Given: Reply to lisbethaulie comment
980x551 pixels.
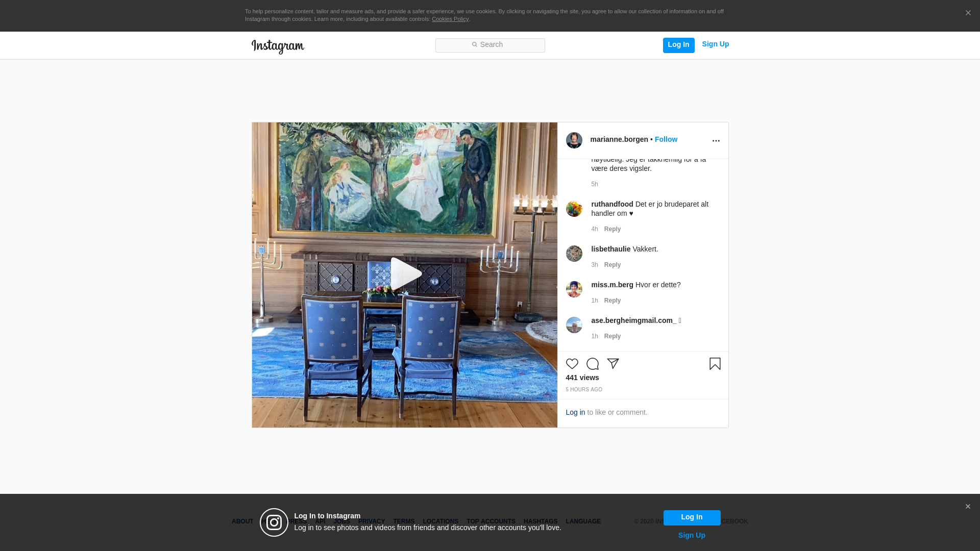Looking at the screenshot, I should coord(612,265).
